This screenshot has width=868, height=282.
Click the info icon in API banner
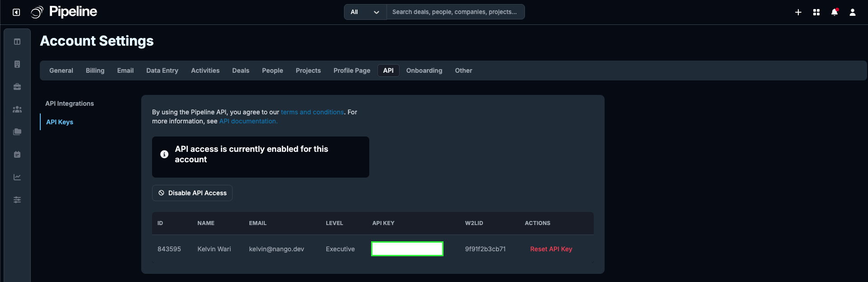(164, 154)
